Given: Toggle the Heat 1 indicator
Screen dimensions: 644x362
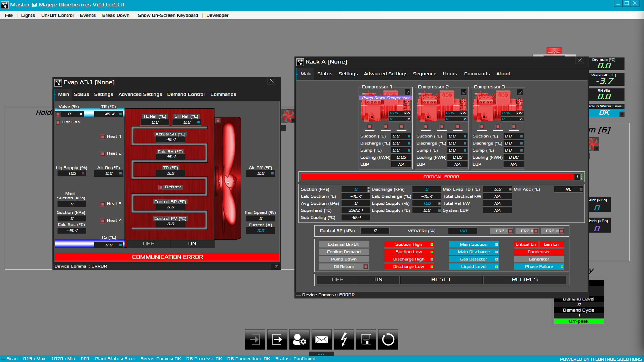Looking at the screenshot, I should tap(103, 137).
